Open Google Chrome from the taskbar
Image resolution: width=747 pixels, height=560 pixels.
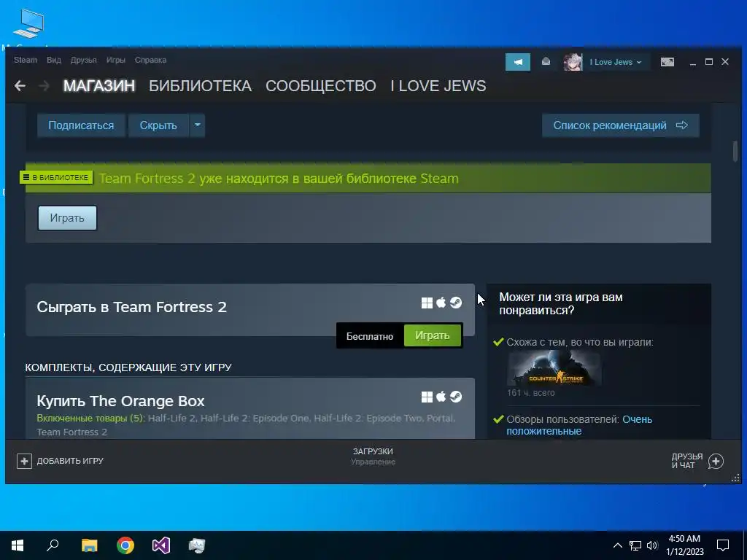[x=125, y=545]
